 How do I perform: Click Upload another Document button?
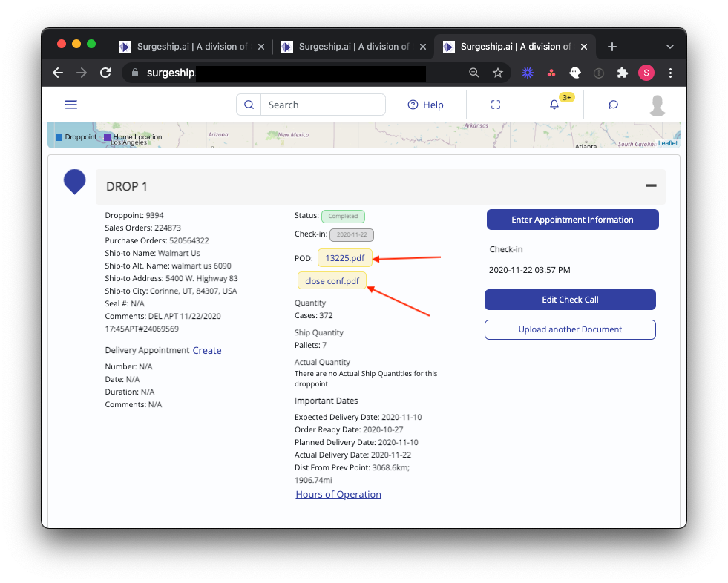570,329
